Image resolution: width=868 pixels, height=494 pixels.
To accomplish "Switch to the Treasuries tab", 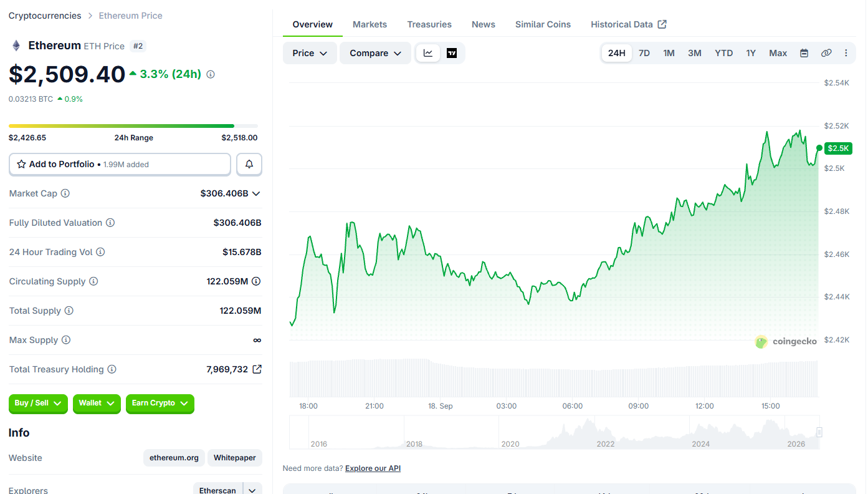I will 429,24.
